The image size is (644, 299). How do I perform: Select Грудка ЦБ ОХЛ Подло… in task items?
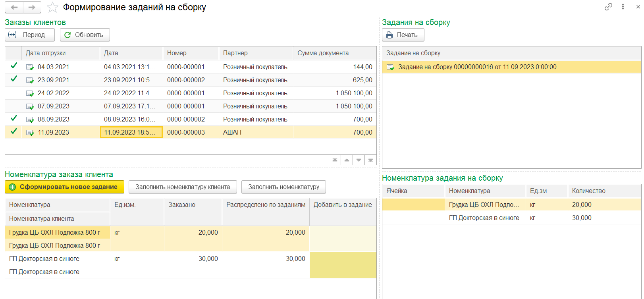(485, 204)
